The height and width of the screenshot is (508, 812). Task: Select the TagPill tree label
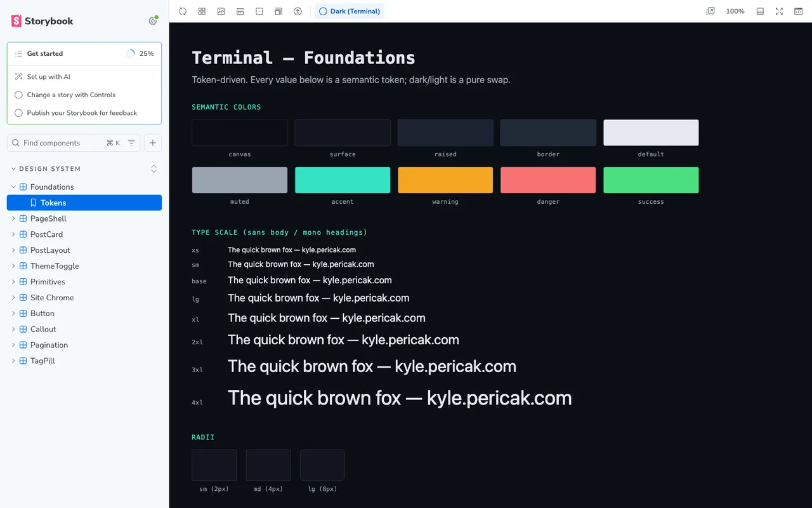43,361
